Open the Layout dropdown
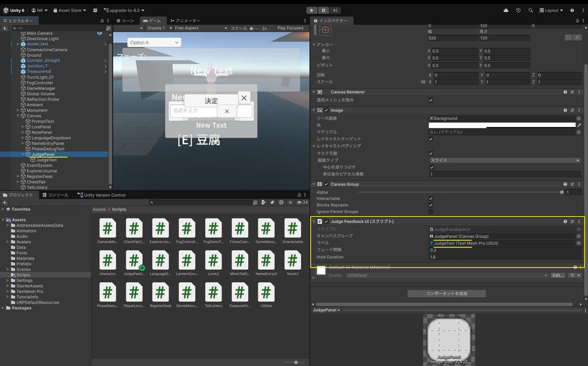Screen dimensions: 588x366 click(x=551, y=10)
